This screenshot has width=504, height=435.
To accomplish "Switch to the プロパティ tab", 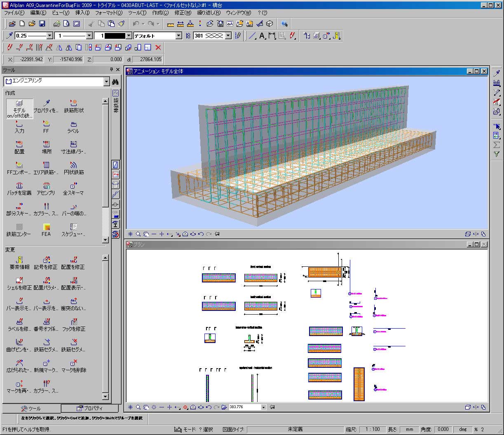I will 90,408.
